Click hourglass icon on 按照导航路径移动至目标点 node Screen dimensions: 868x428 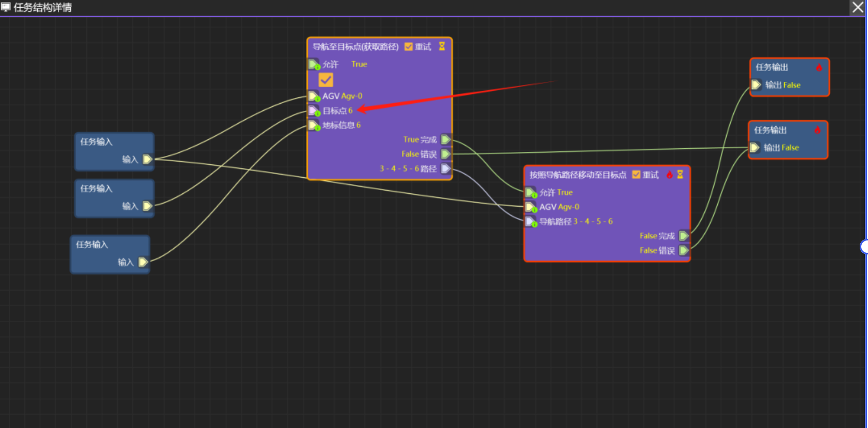[680, 175]
